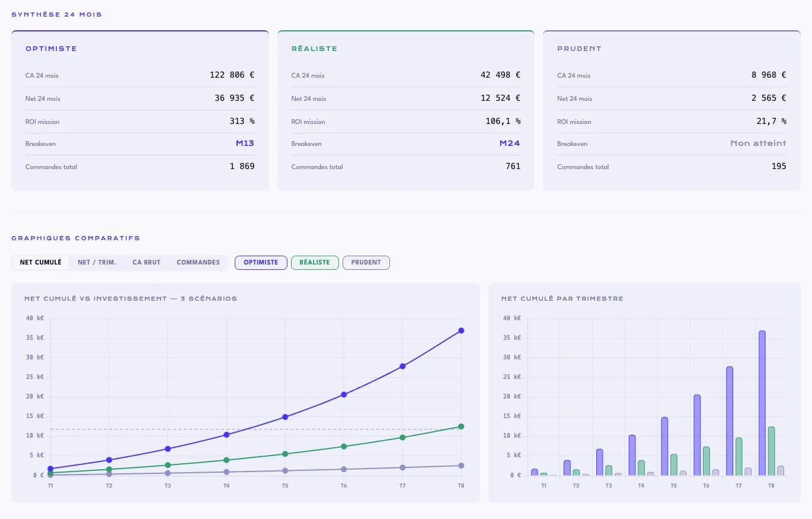Click the Réaliste ROI value 106,1 %
The width and height of the screenshot is (812, 519).
[503, 121]
